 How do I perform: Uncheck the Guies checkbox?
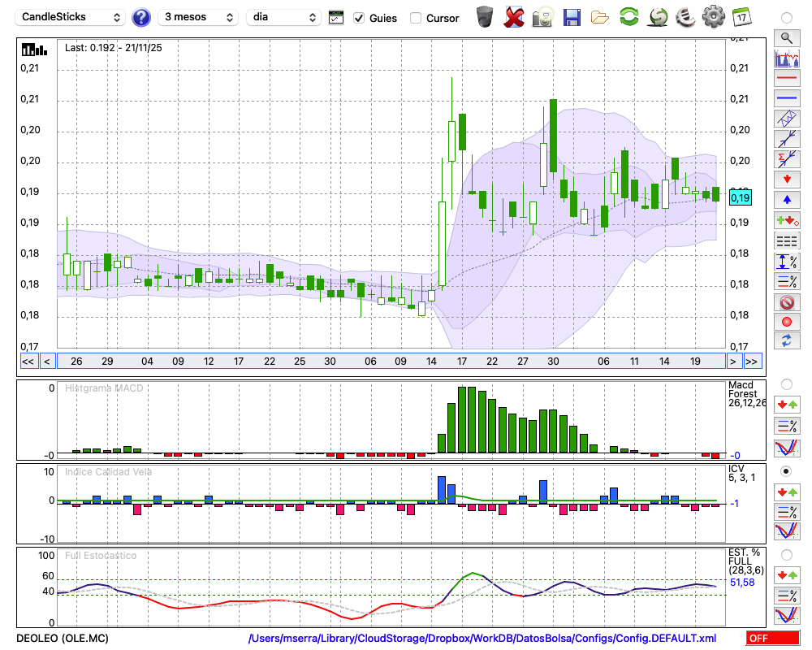pyautogui.click(x=359, y=18)
